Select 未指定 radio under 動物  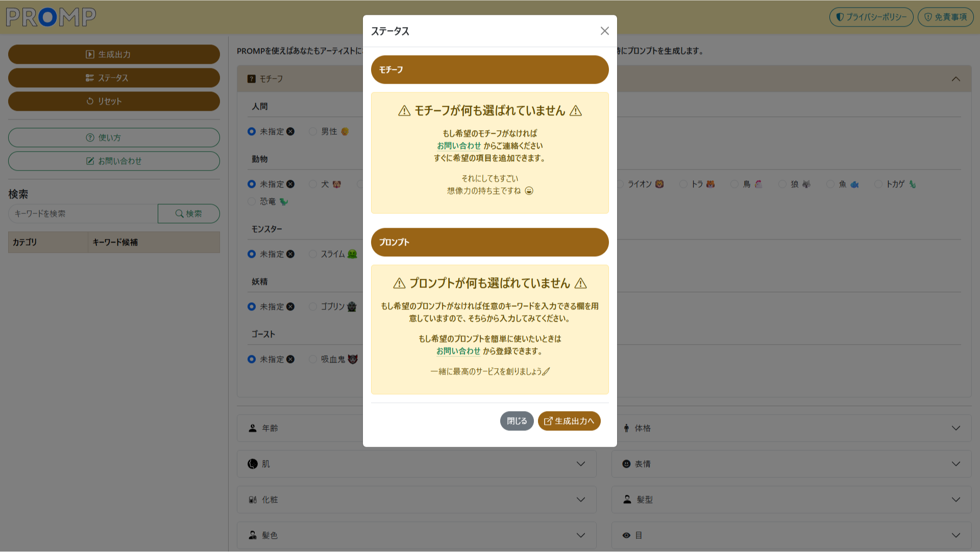pyautogui.click(x=252, y=184)
